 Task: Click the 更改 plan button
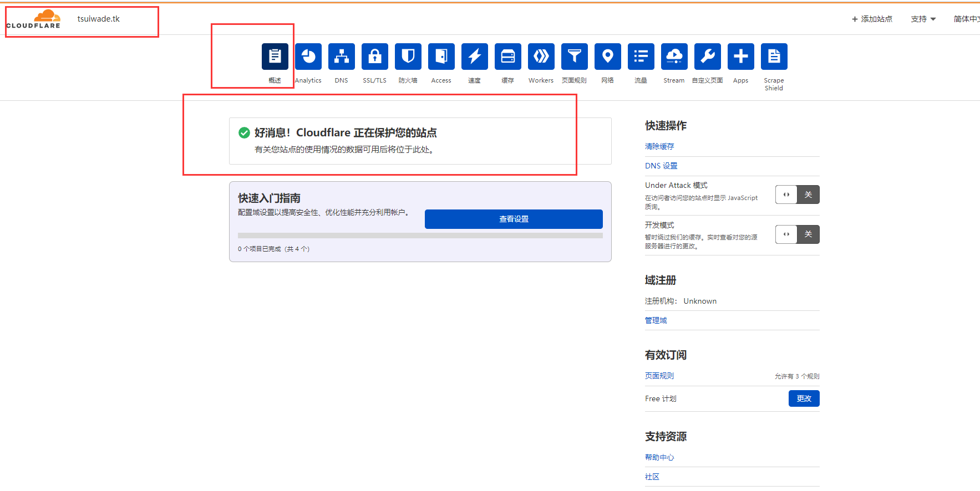pyautogui.click(x=804, y=398)
